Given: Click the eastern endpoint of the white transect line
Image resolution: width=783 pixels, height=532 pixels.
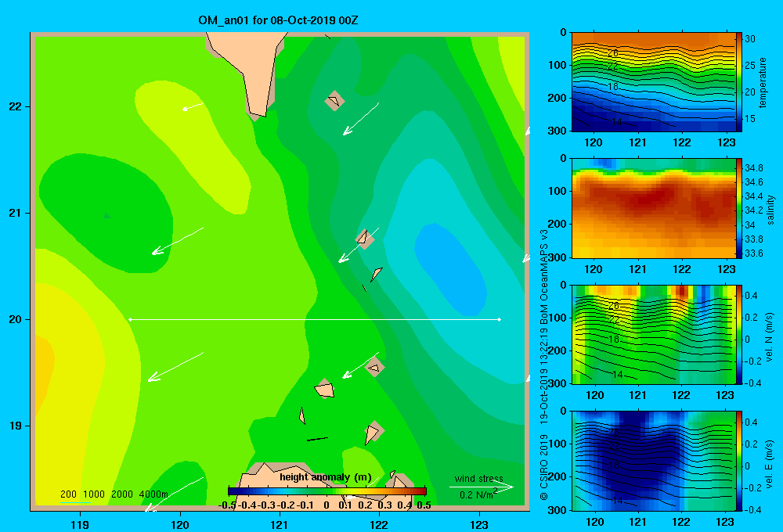Looking at the screenshot, I should (500, 319).
